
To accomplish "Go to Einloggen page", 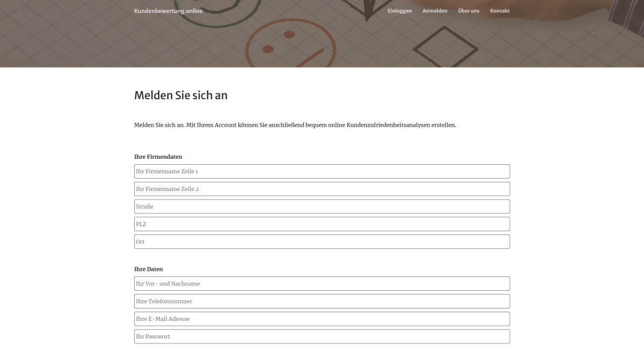I will [400, 11].
